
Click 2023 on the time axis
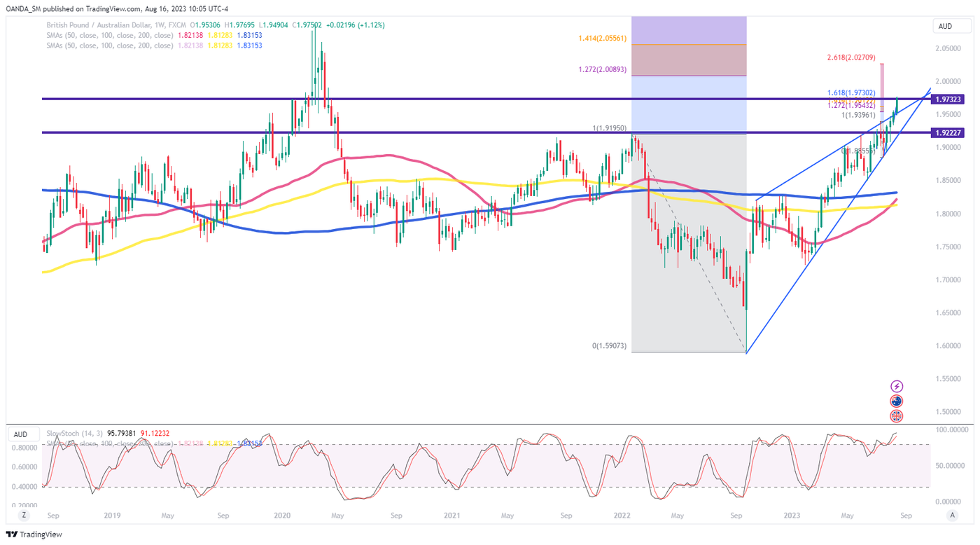(x=792, y=516)
